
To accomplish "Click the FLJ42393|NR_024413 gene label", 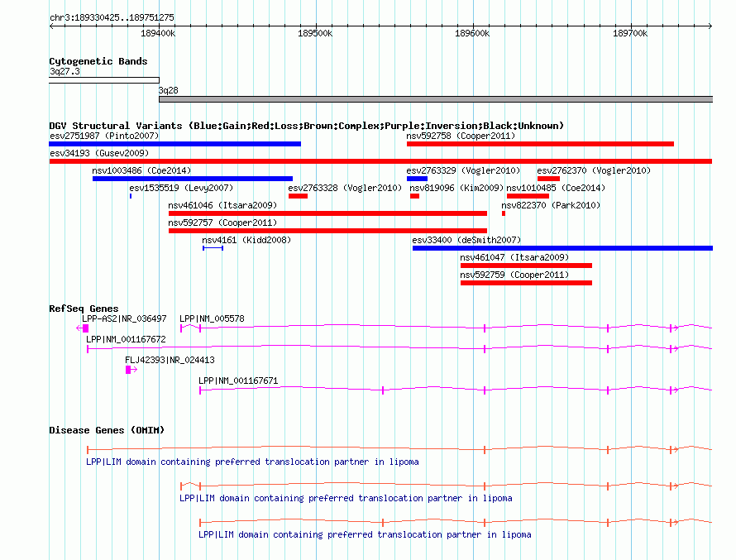I will [x=170, y=360].
